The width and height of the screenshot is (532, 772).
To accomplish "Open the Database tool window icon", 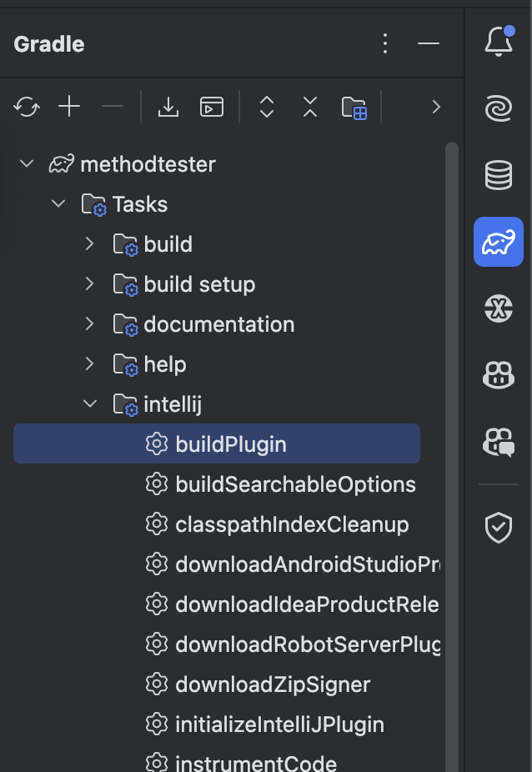I will click(499, 175).
